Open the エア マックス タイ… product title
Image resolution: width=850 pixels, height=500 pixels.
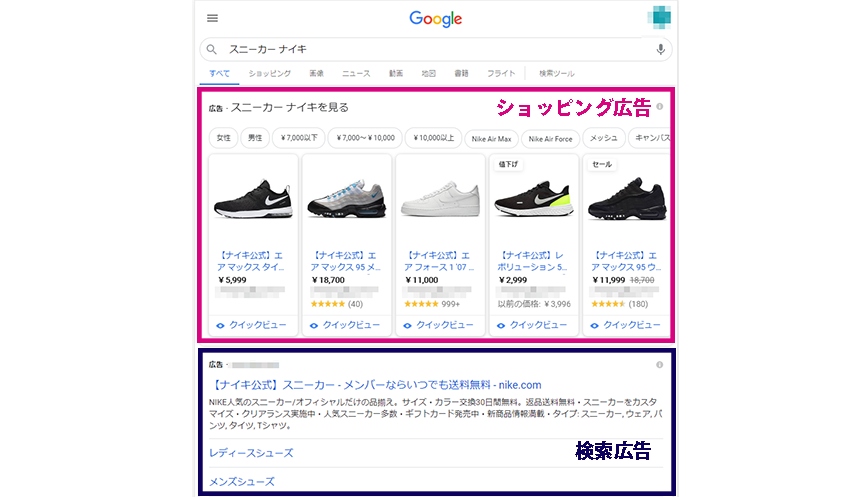pyautogui.click(x=250, y=261)
